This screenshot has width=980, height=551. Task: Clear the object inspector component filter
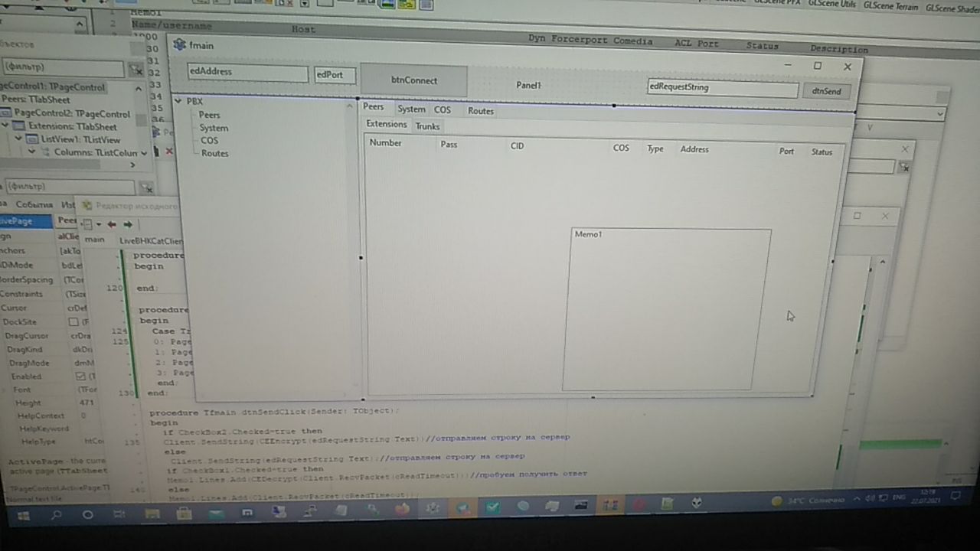coord(135,69)
